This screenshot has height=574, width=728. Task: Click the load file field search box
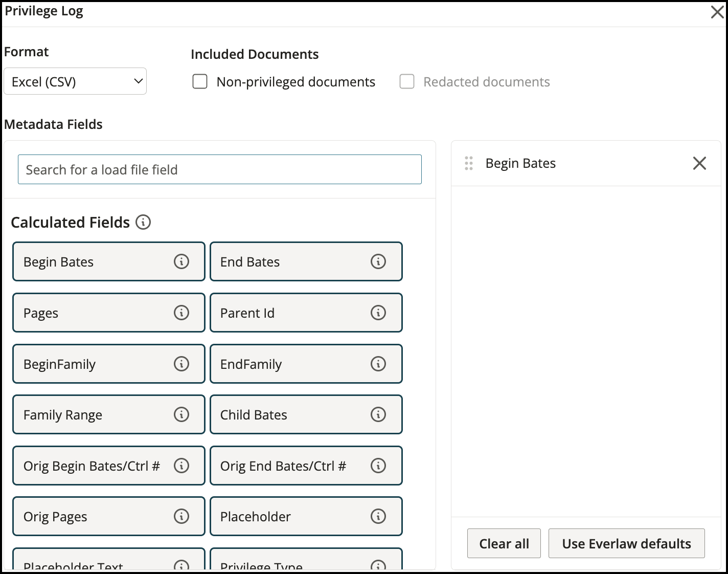220,169
